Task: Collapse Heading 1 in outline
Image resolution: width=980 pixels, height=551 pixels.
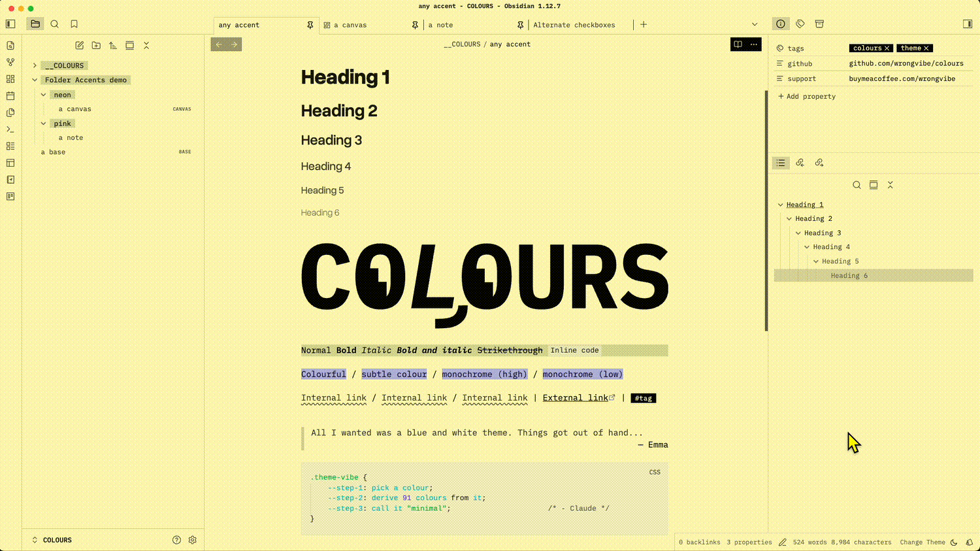Action: tap(780, 205)
